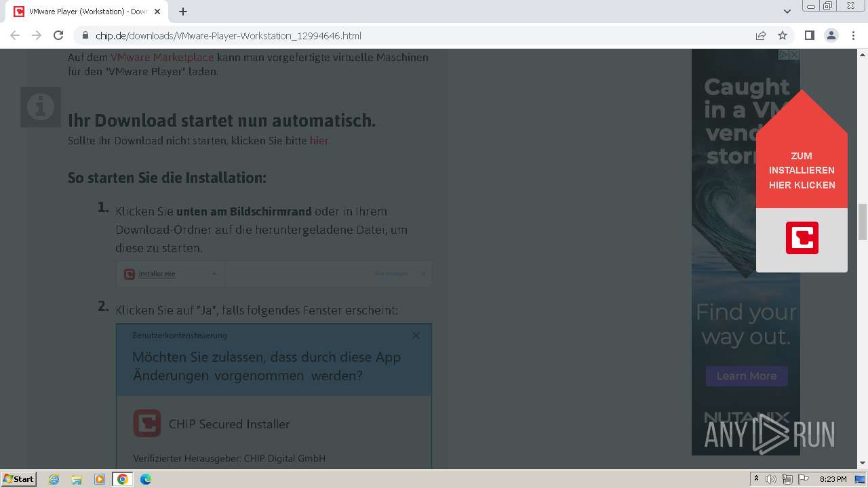Image resolution: width=868 pixels, height=488 pixels.
Task: Click the volume speaker tray icon
Action: point(771,479)
